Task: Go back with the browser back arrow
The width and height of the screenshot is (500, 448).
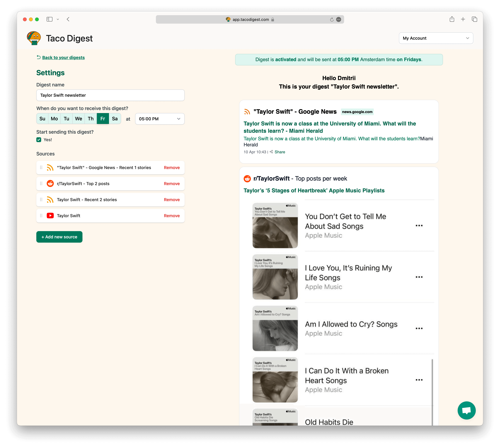Action: click(x=68, y=19)
